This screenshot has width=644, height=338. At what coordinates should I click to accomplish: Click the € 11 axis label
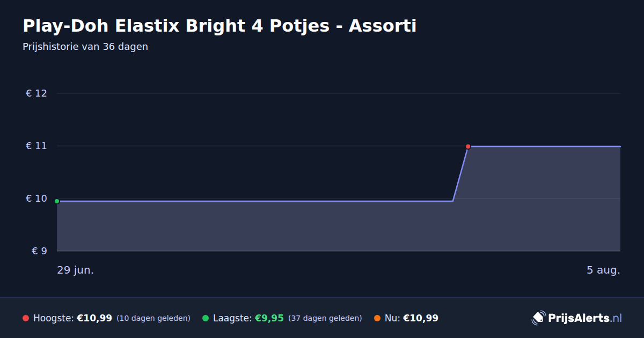pyautogui.click(x=36, y=146)
